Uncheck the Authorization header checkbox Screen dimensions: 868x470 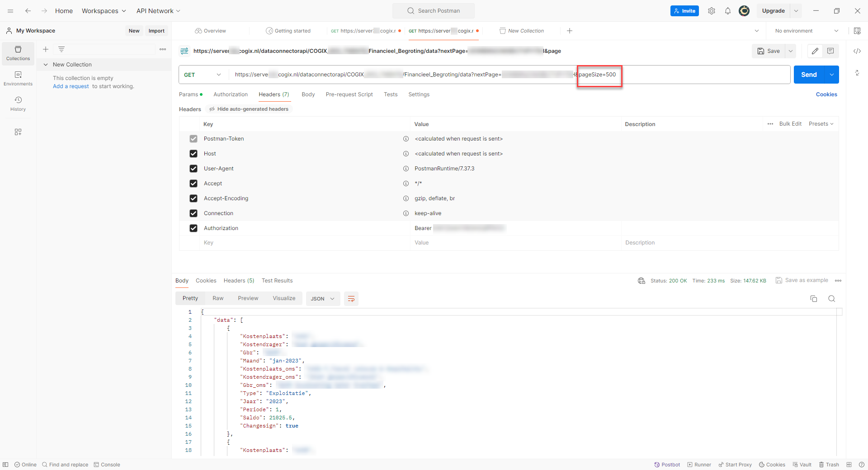click(x=193, y=228)
